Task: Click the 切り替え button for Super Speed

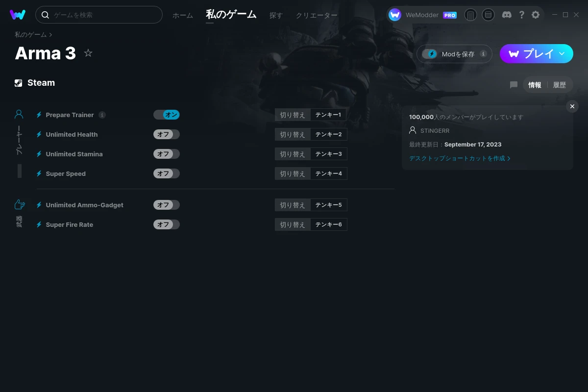Action: tap(293, 173)
